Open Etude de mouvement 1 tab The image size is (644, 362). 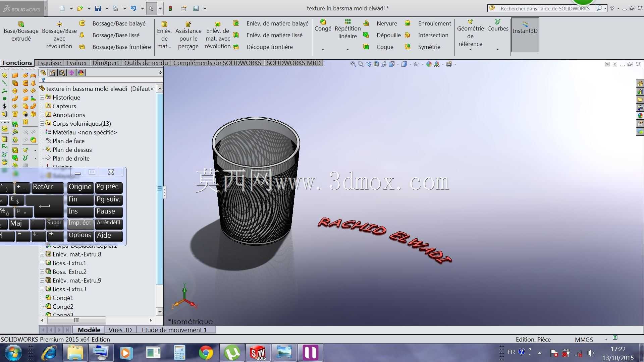tap(174, 330)
